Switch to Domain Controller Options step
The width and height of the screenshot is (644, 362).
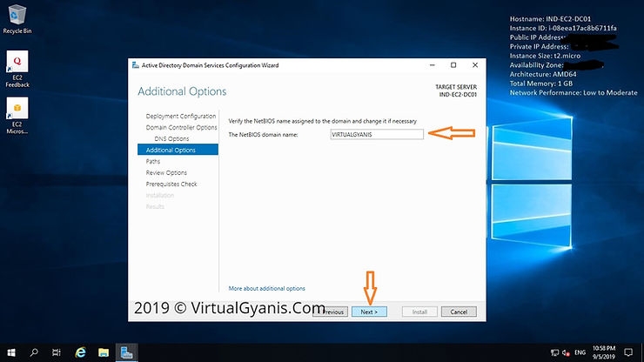(x=181, y=127)
